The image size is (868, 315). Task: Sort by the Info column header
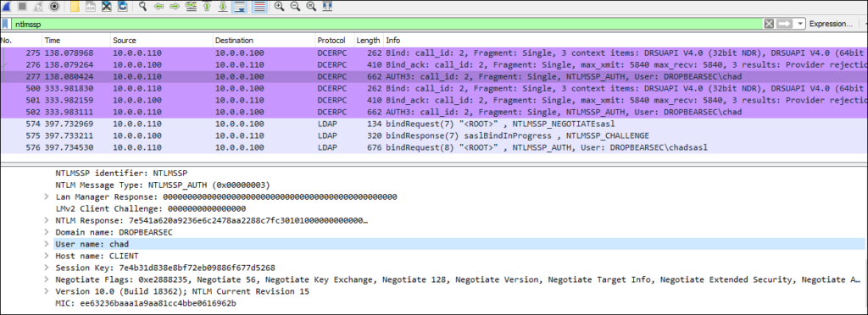point(626,41)
